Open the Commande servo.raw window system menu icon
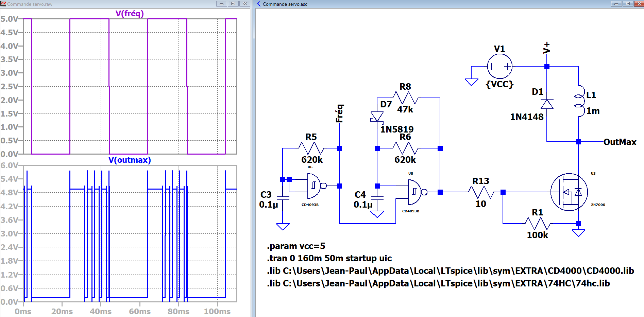Viewport: 644px width, 317px height. (3, 4)
